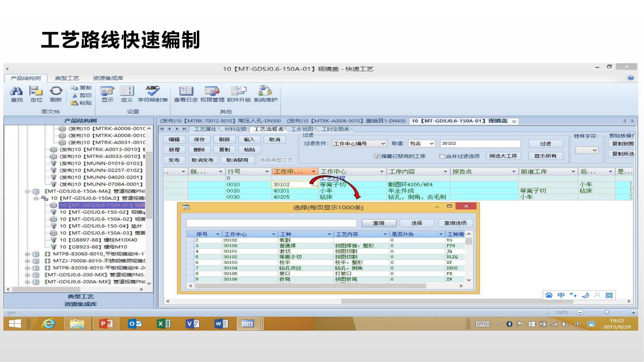This screenshot has height=362, width=644.
Task: Click the 查找 binoculars icon
Action: pos(16,91)
